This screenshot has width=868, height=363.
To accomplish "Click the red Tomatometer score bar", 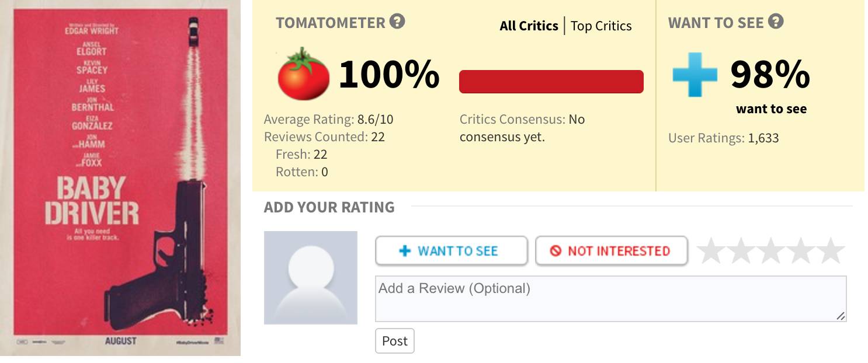I will click(551, 82).
